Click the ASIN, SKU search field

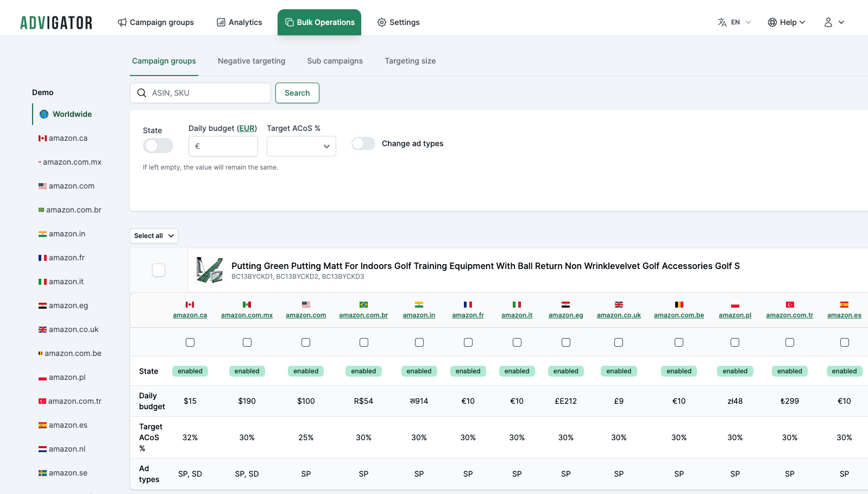point(200,93)
